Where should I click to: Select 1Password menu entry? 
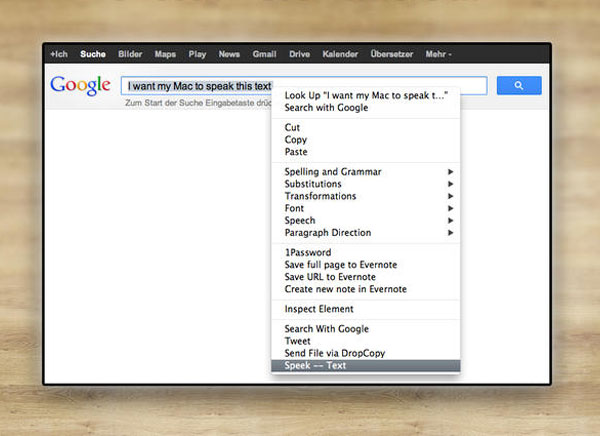[x=365, y=253]
